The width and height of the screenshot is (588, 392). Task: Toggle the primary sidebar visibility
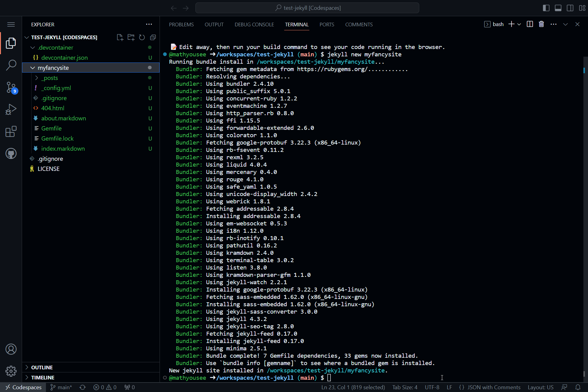click(546, 8)
